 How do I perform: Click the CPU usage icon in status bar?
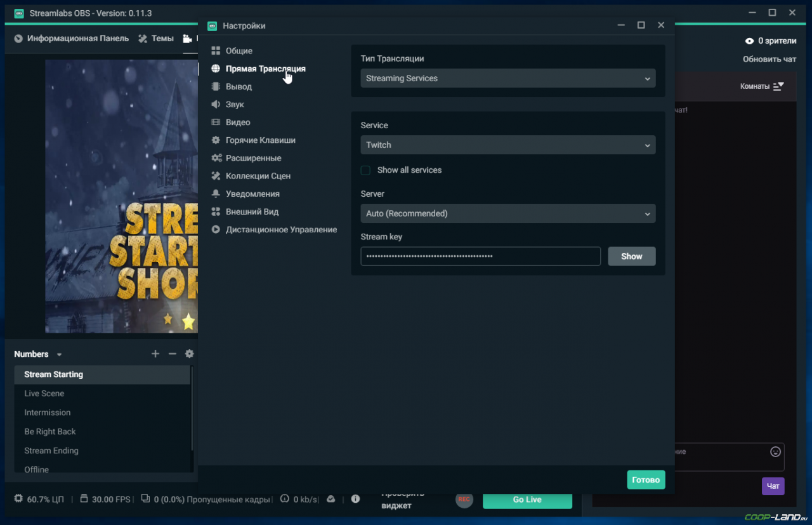(18, 499)
